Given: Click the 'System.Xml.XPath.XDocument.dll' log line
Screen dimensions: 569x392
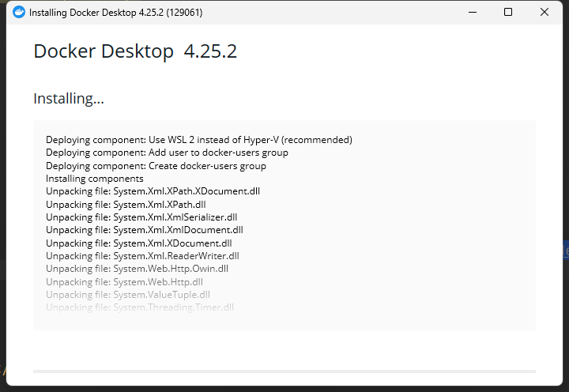Looking at the screenshot, I should pos(153,191).
